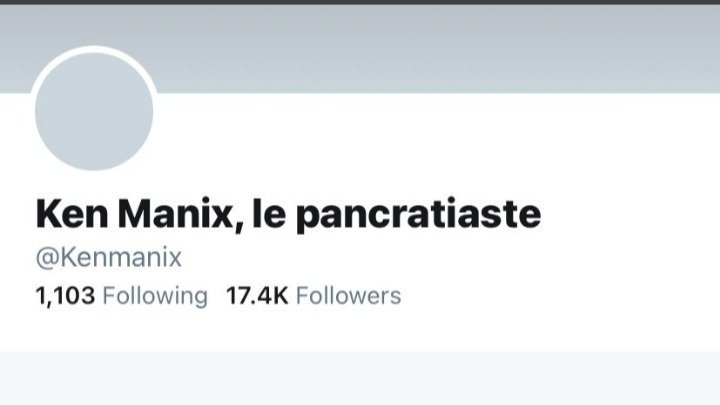Click the words 'Ken Manix' in the name
The width and height of the screenshot is (720, 405).
pyautogui.click(x=135, y=214)
